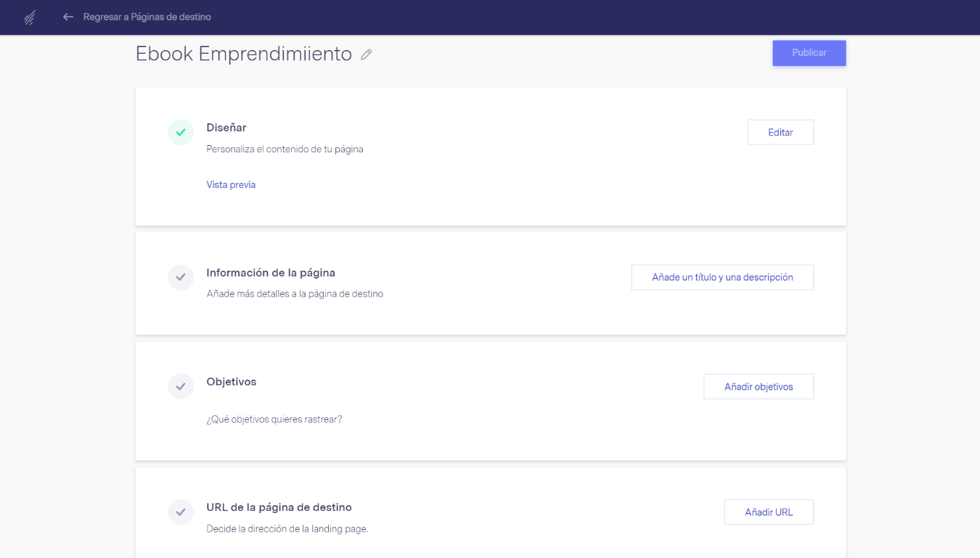Click the back arrow icon
The image size is (980, 558).
coord(68,17)
